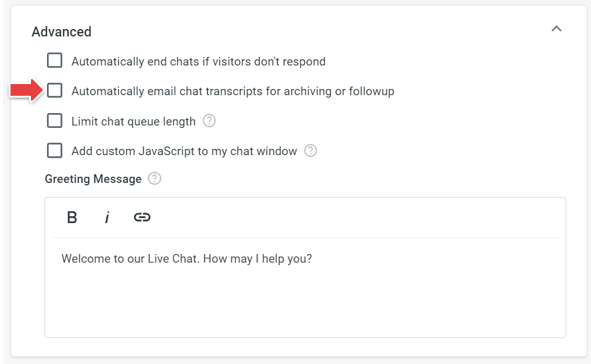Click the red arrow annotation graphic
The width and height of the screenshot is (591, 364).
tap(27, 90)
